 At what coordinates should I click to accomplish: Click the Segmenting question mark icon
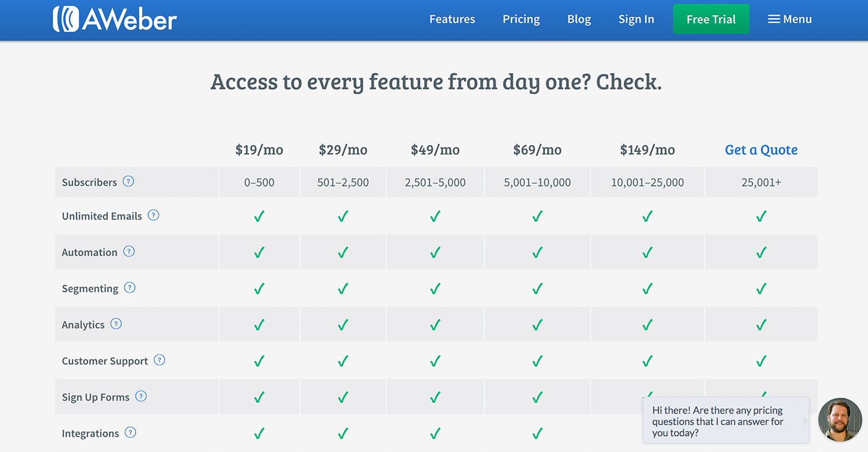(x=129, y=287)
